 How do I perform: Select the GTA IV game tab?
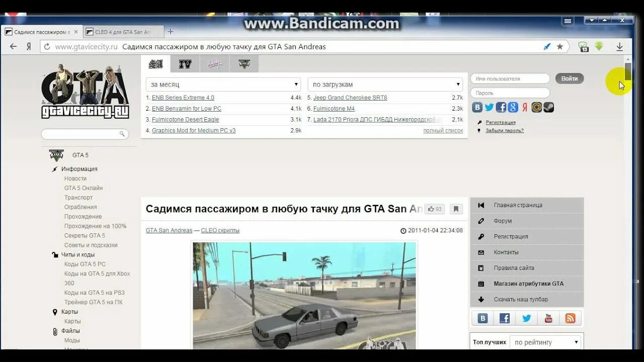click(x=185, y=64)
